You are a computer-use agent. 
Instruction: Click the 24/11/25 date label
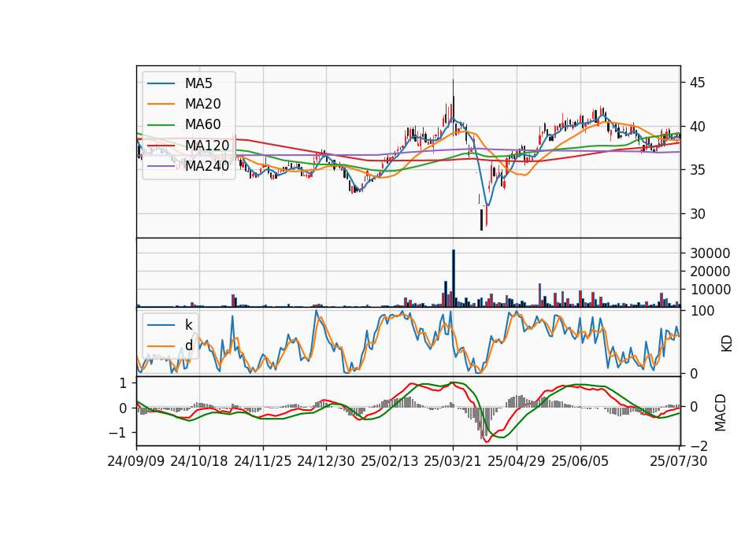click(x=263, y=461)
